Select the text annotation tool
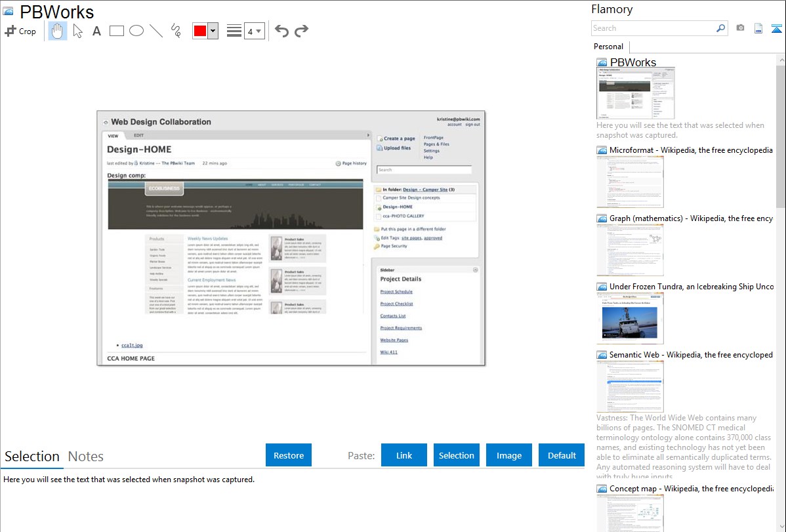Screen dimensions: 786x532 [x=96, y=31]
